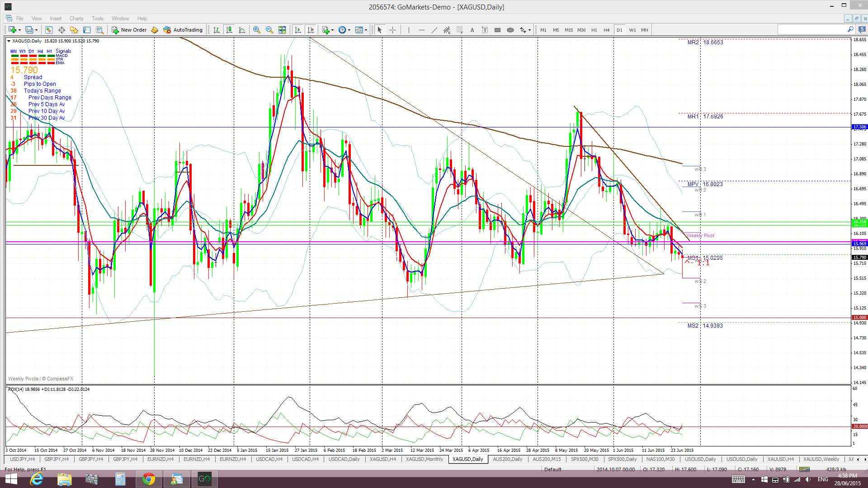Click the candlestick chart type icon
The height and width of the screenshot is (488, 868).
[x=229, y=30]
